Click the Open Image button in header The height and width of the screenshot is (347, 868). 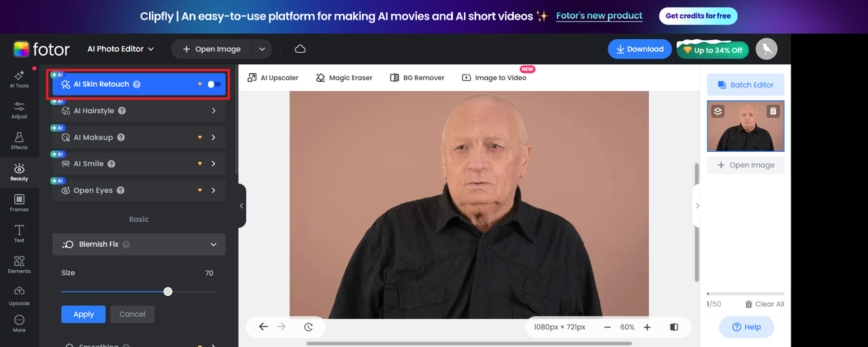click(x=212, y=49)
